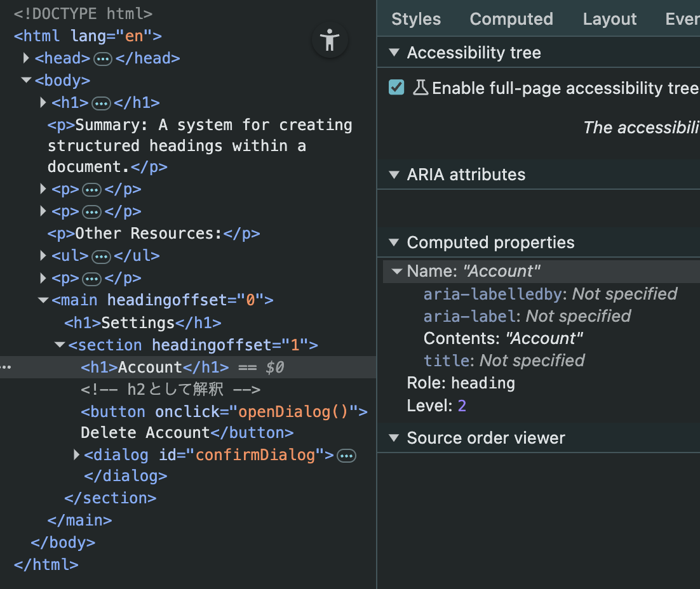Open the Layout tab

[609, 18]
